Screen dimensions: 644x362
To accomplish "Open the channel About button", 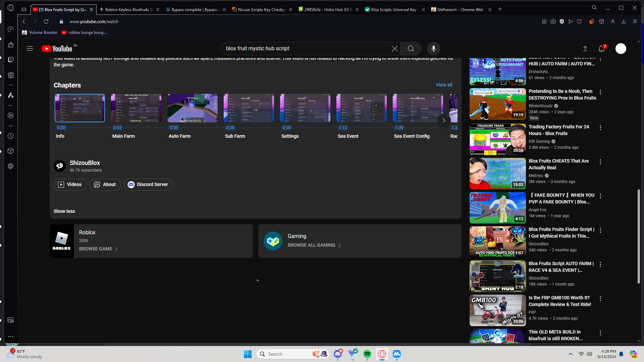I will [x=105, y=185].
